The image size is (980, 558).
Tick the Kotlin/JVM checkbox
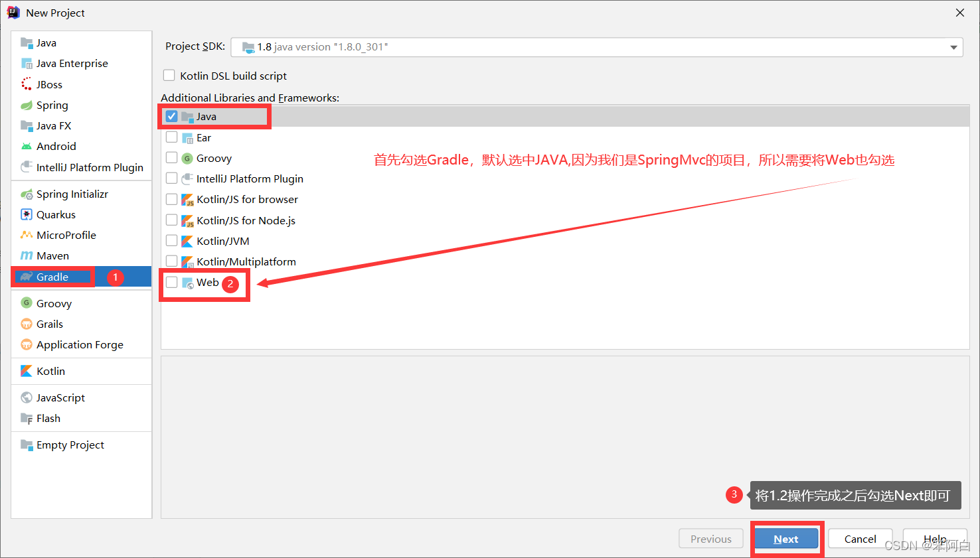(171, 240)
